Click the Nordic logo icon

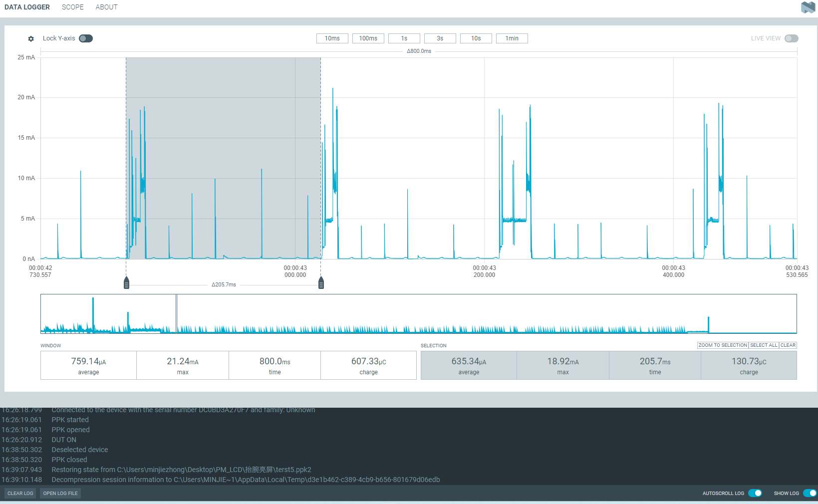(808, 7)
